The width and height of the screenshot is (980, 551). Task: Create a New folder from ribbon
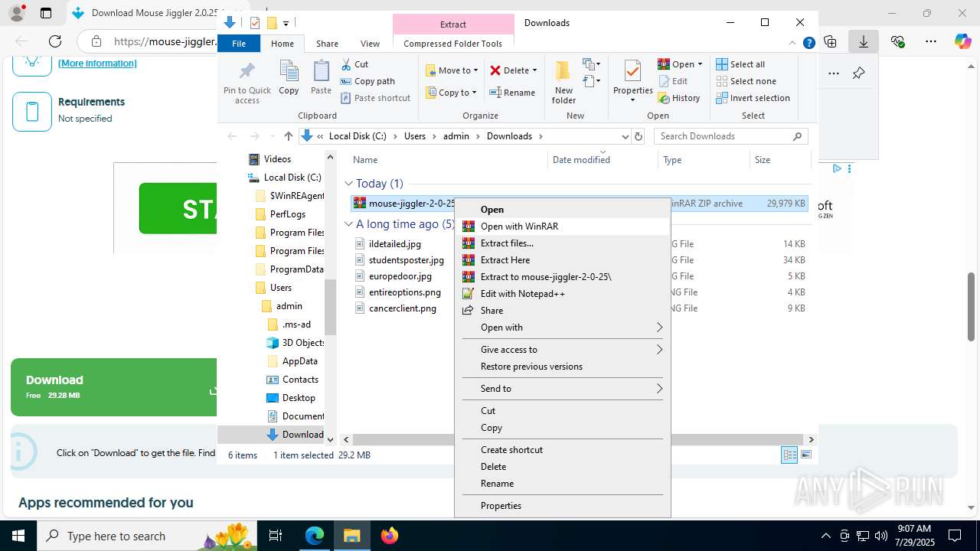click(563, 83)
